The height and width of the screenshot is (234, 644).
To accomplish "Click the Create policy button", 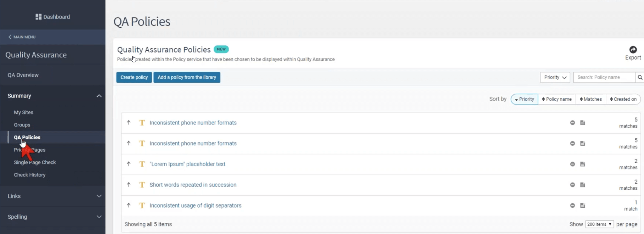I will point(134,77).
